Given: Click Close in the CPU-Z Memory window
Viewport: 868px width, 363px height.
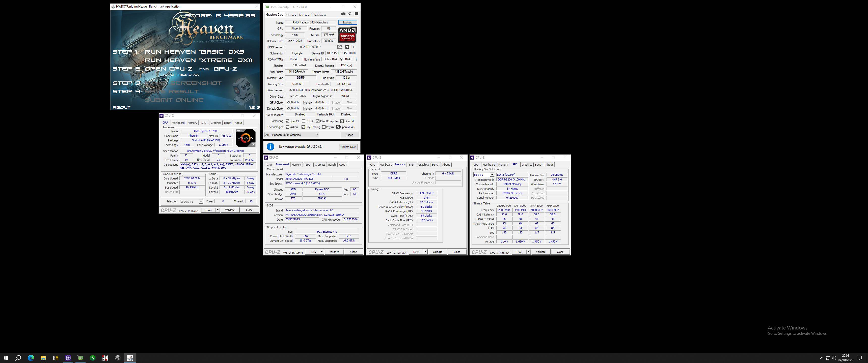Looking at the screenshot, I should [457, 252].
